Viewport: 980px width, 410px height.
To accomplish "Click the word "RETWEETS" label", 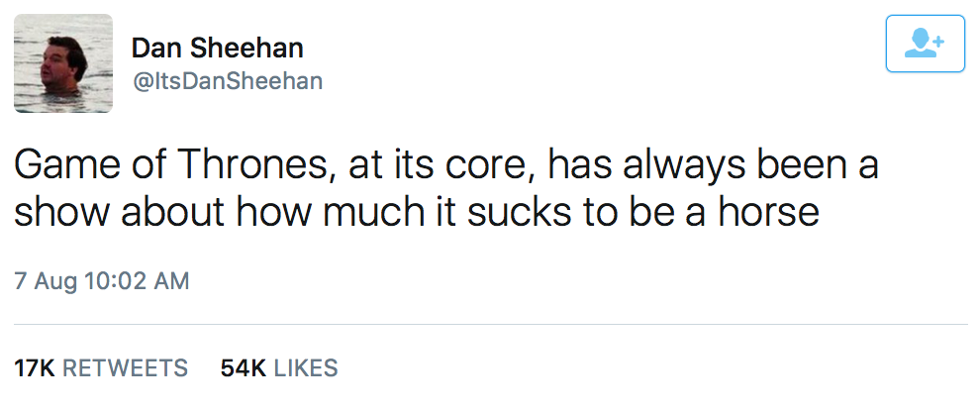I will point(125,368).
